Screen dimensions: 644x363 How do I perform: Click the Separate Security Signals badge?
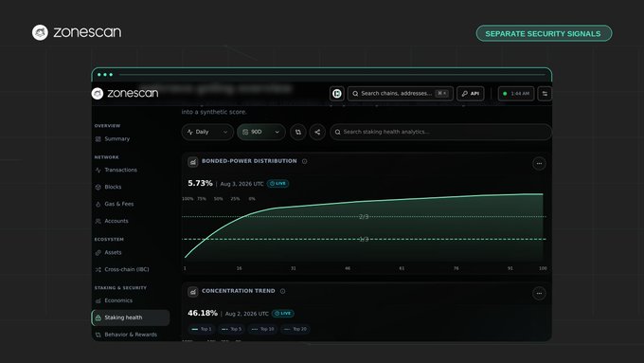pyautogui.click(x=544, y=34)
